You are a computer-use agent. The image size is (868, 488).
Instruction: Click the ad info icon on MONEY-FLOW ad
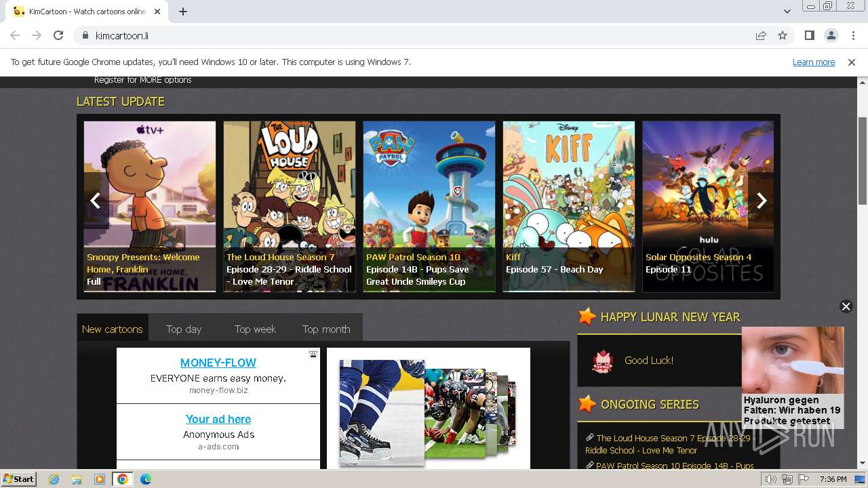click(313, 354)
